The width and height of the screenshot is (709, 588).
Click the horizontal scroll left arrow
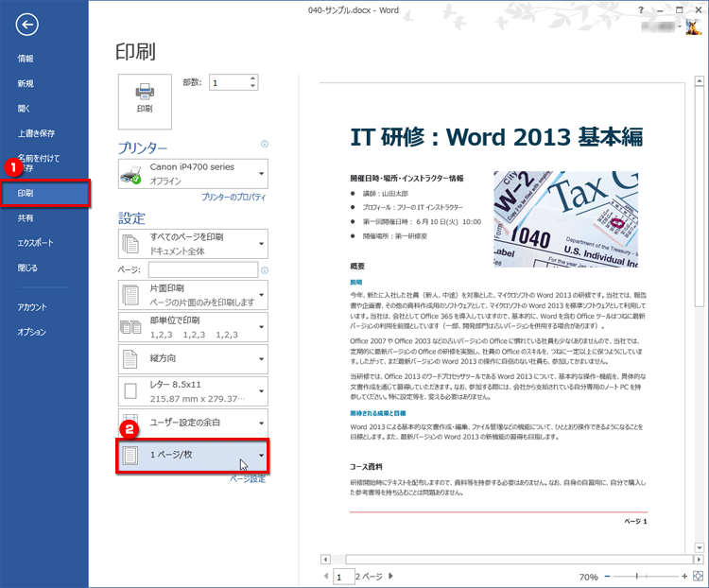coord(325,560)
